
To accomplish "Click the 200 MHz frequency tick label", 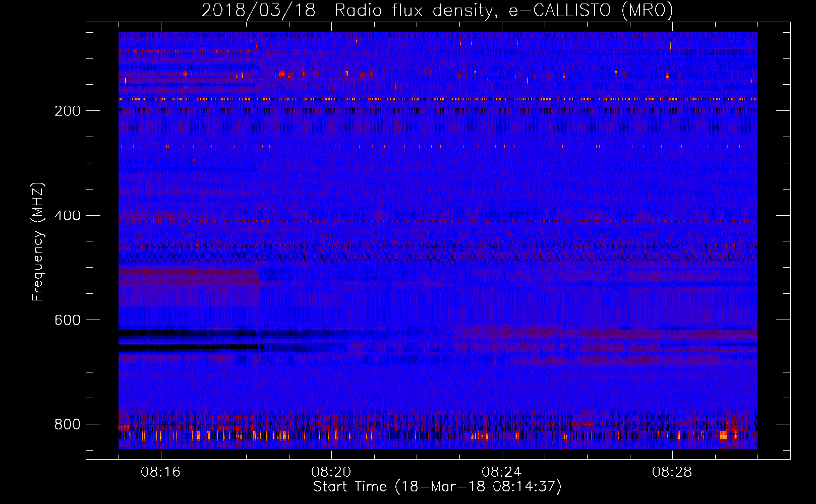I will pos(68,111).
